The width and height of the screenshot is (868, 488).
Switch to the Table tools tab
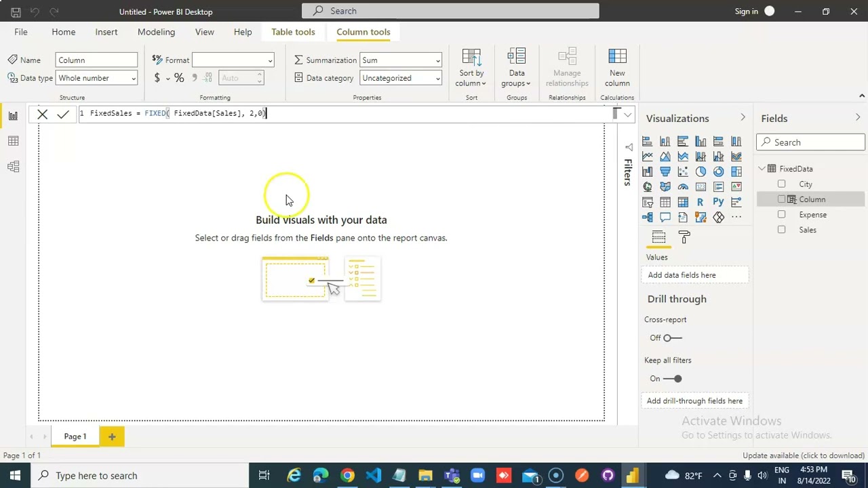(x=293, y=32)
